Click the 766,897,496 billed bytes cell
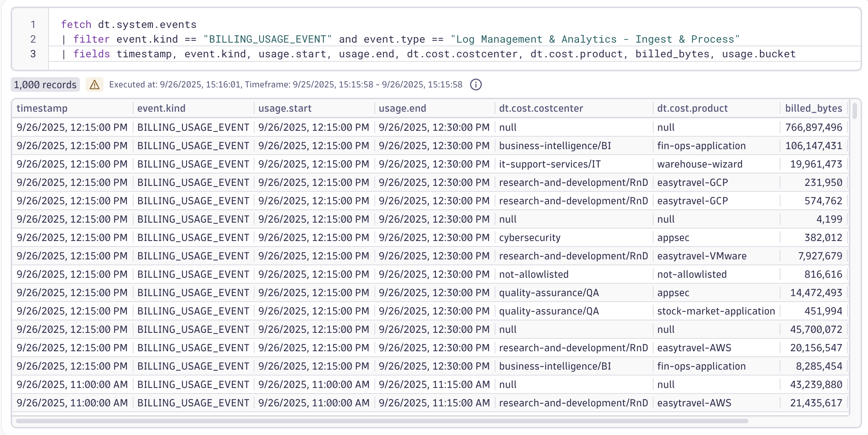Screen dimensions: 868x435 813,127
